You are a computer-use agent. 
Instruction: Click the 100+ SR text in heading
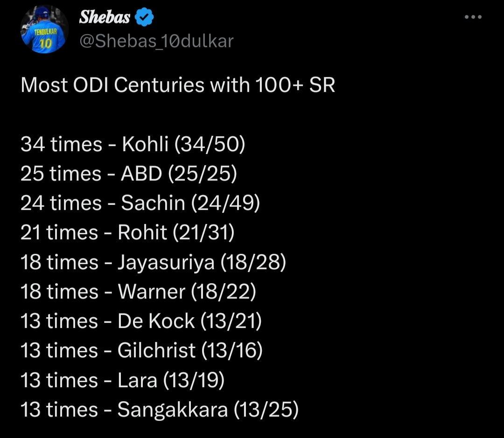click(x=295, y=85)
